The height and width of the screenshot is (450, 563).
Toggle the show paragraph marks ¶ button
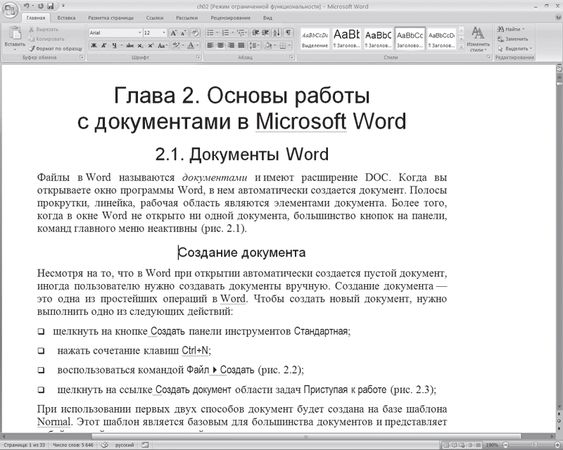288,33
